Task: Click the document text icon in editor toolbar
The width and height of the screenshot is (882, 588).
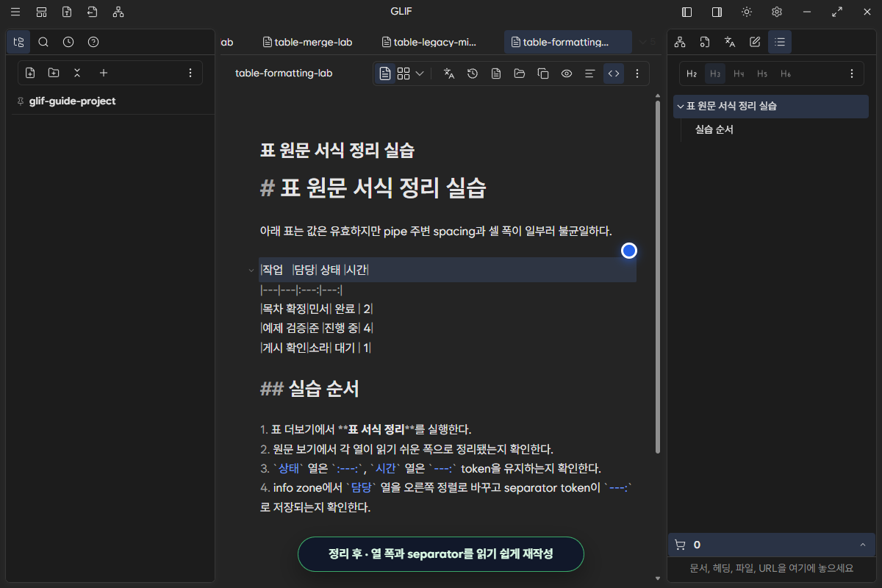Action: [x=496, y=73]
